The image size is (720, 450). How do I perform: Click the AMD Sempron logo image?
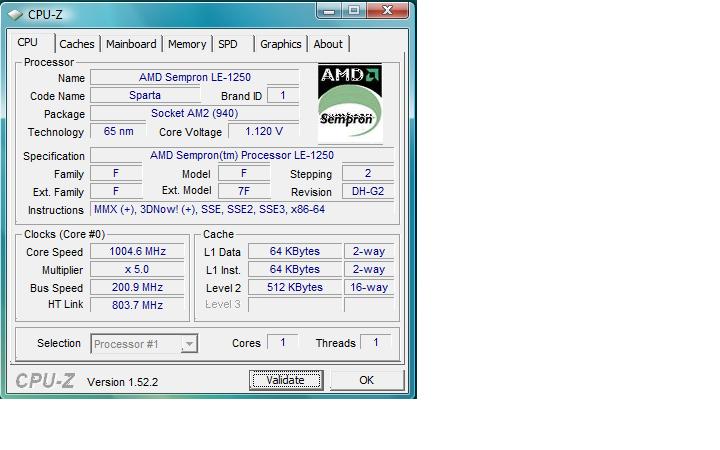point(350,103)
